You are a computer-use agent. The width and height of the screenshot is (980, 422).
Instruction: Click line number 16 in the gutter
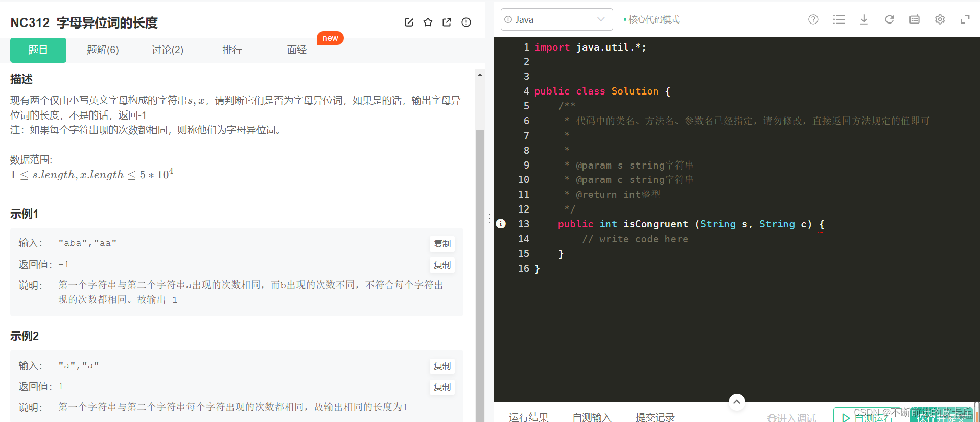pos(524,268)
